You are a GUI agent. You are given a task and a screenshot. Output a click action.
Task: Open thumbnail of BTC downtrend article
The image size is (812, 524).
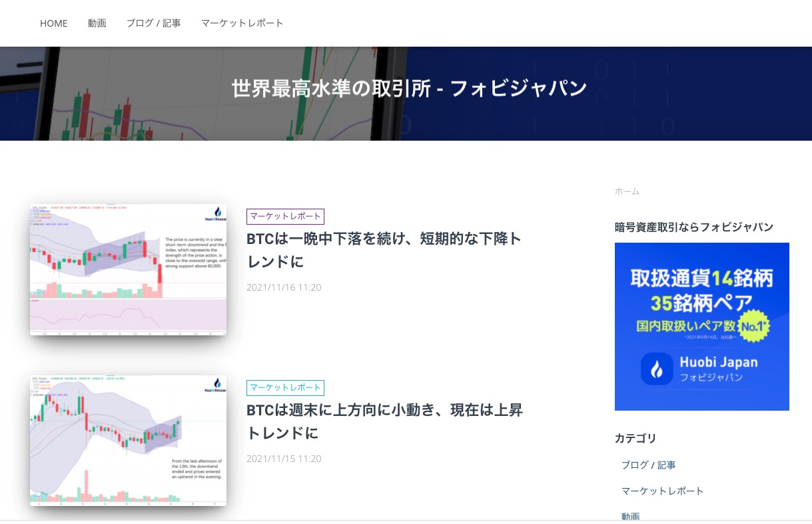(128, 269)
